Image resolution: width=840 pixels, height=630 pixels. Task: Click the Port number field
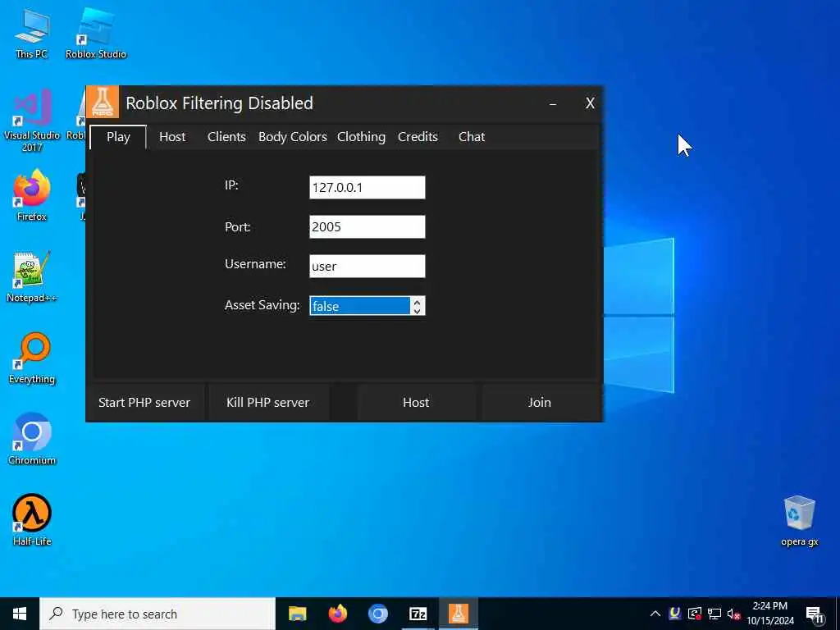coord(367,226)
